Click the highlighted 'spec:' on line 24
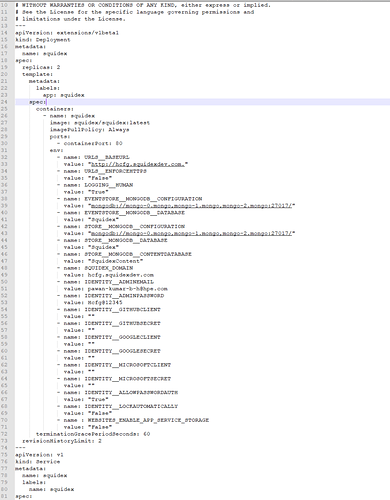 tap(38, 102)
